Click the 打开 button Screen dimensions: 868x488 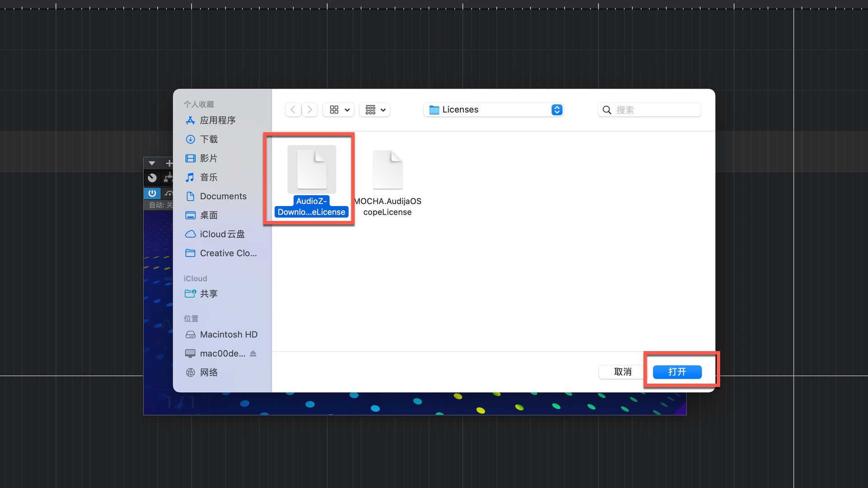coord(677,372)
